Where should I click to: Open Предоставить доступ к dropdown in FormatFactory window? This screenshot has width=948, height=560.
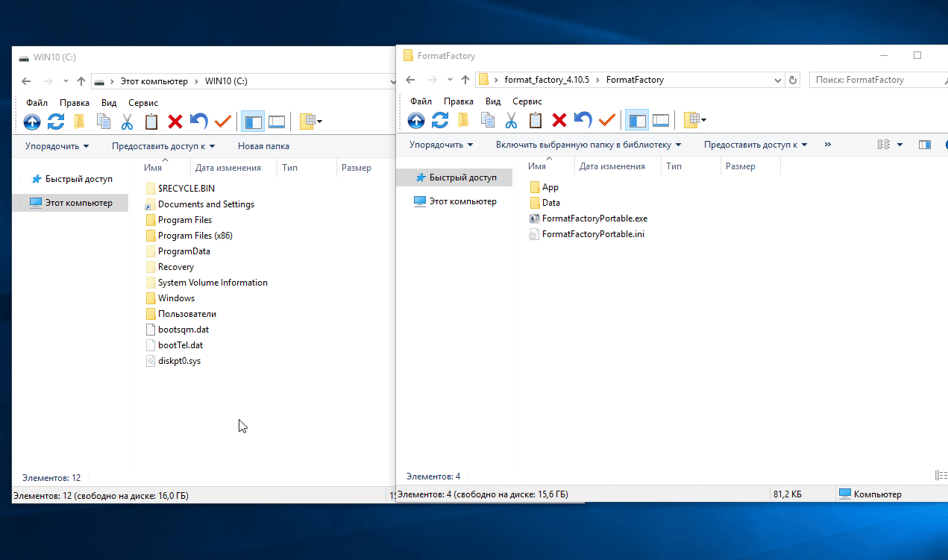(756, 145)
